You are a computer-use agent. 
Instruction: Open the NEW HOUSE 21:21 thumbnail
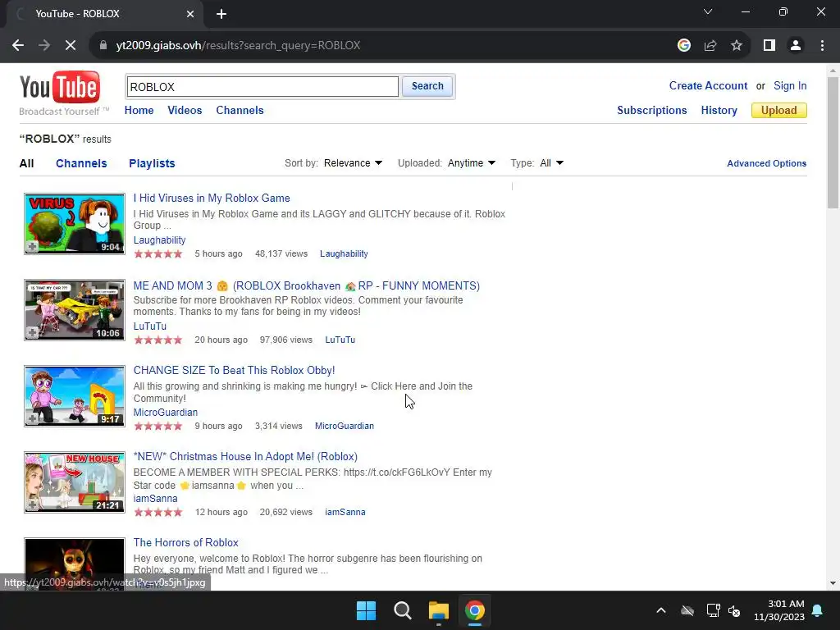(75, 482)
